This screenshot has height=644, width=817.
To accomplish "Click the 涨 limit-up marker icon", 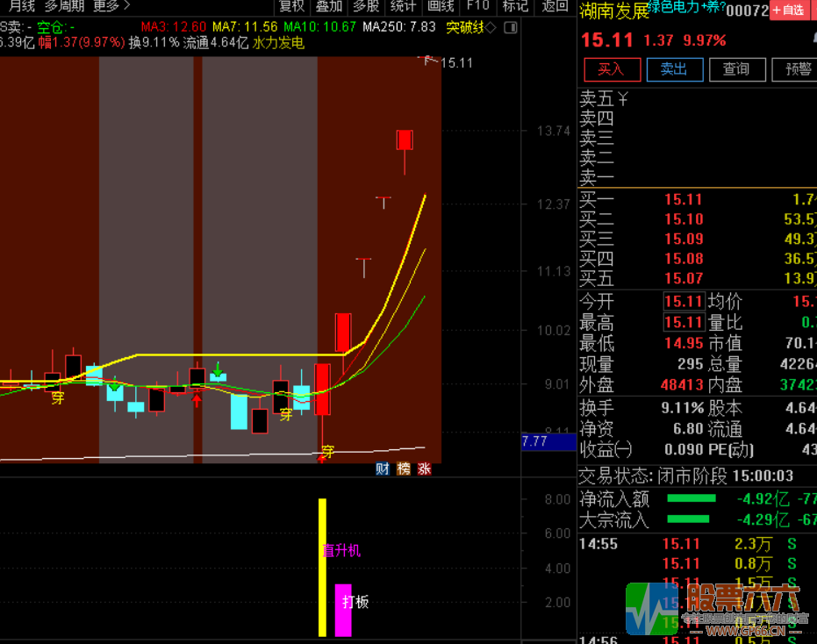I will (425, 469).
